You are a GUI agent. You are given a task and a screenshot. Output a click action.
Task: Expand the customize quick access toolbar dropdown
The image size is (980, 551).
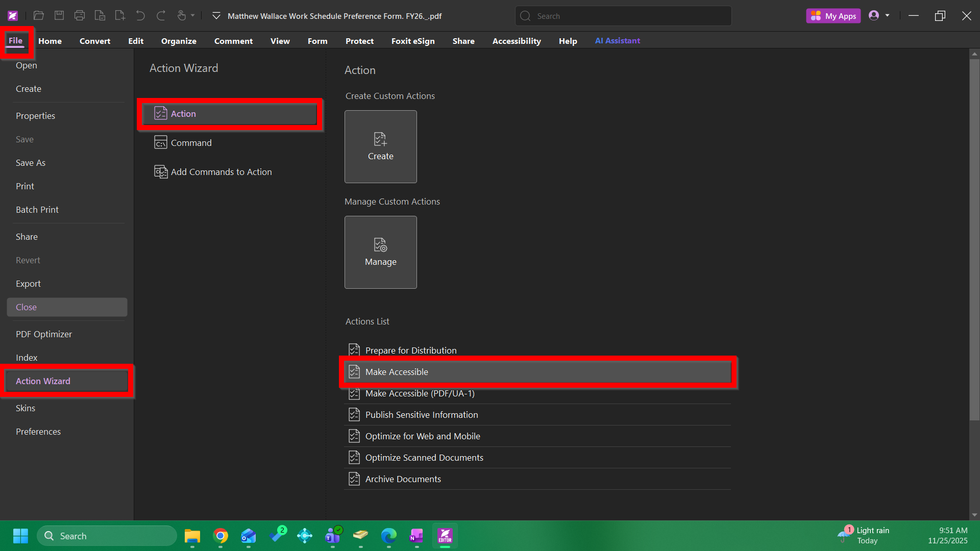click(x=216, y=16)
